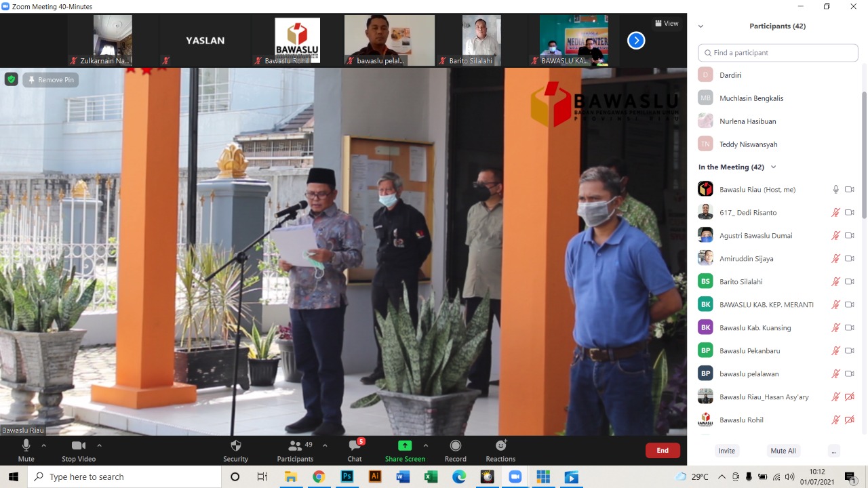
Task: Click the Mute All button
Action: click(x=783, y=451)
